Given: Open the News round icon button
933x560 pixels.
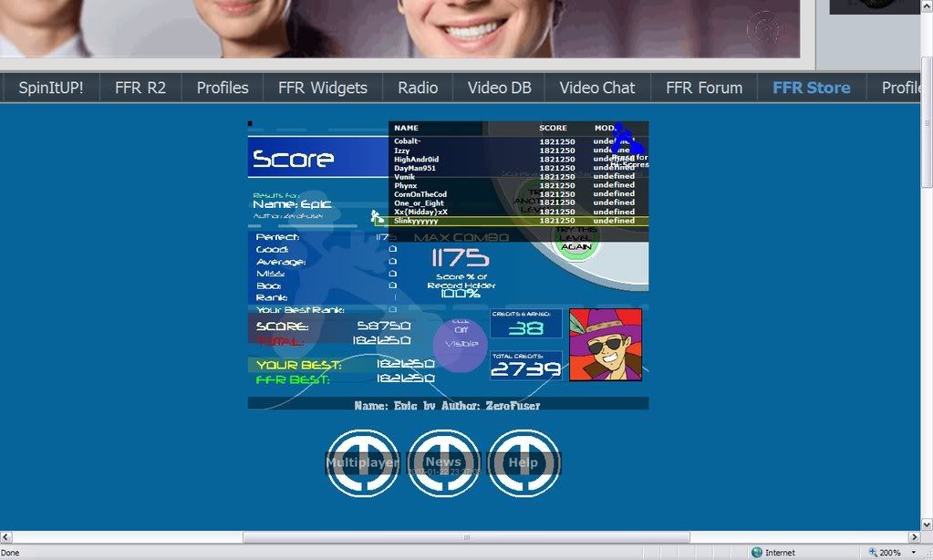Looking at the screenshot, I should tap(443, 462).
